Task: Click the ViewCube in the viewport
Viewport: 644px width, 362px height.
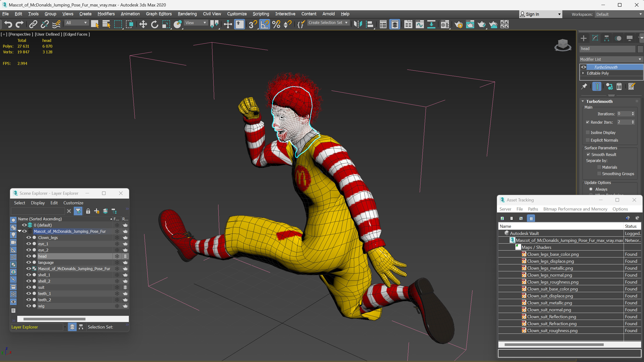Action: [x=563, y=45]
